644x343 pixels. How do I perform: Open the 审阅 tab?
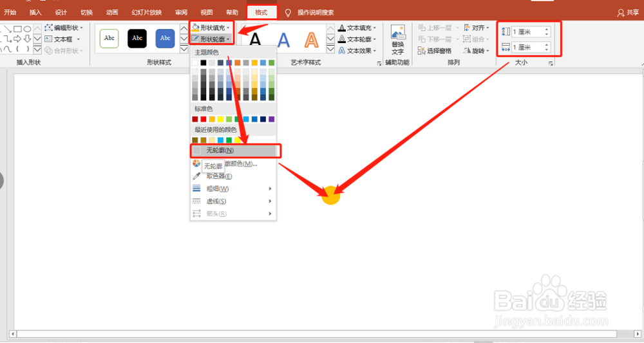click(181, 12)
